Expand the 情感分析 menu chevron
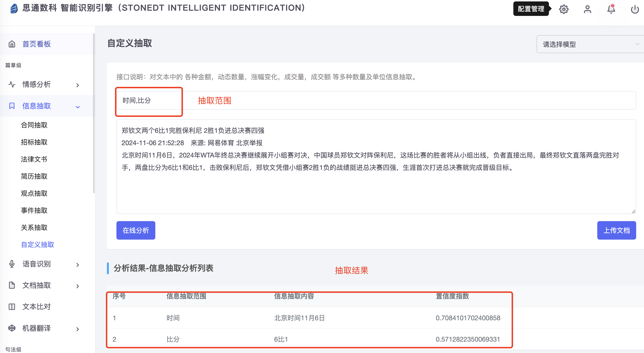 pos(78,85)
